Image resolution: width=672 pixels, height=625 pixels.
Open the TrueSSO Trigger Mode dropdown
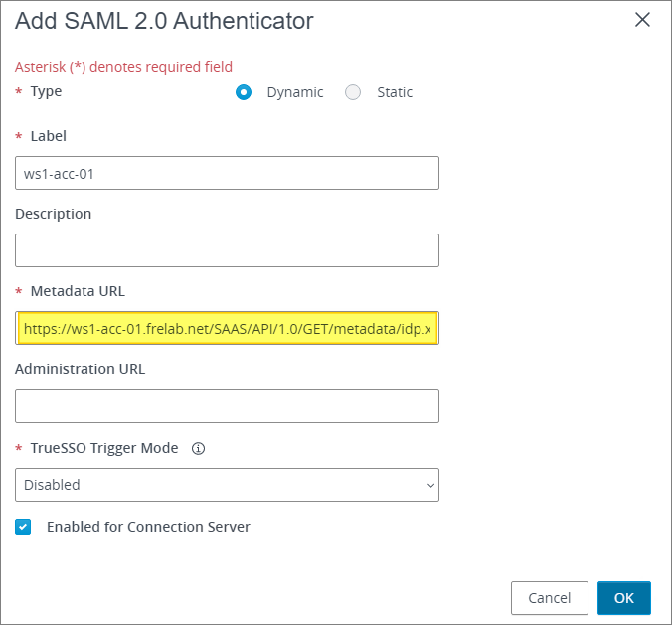pos(227,485)
